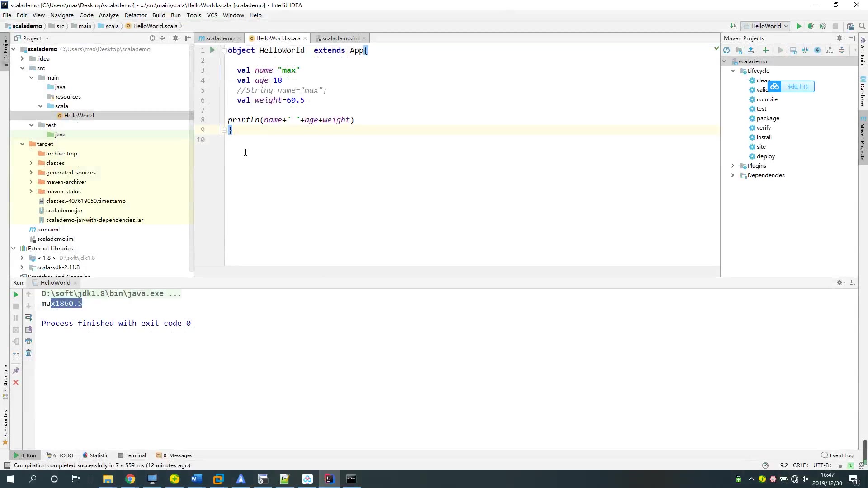
Task: Expand the scala-sdk-2.11.8 library
Action: click(x=22, y=267)
